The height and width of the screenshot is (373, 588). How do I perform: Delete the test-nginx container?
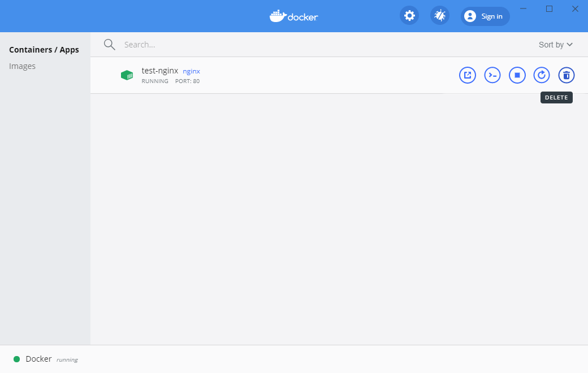(567, 75)
